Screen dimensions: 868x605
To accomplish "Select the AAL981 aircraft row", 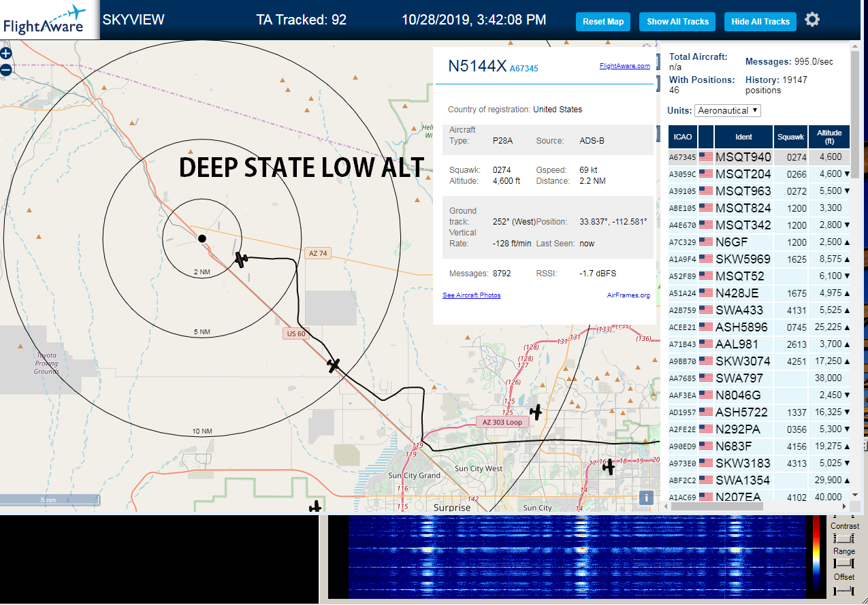I will pos(759,344).
